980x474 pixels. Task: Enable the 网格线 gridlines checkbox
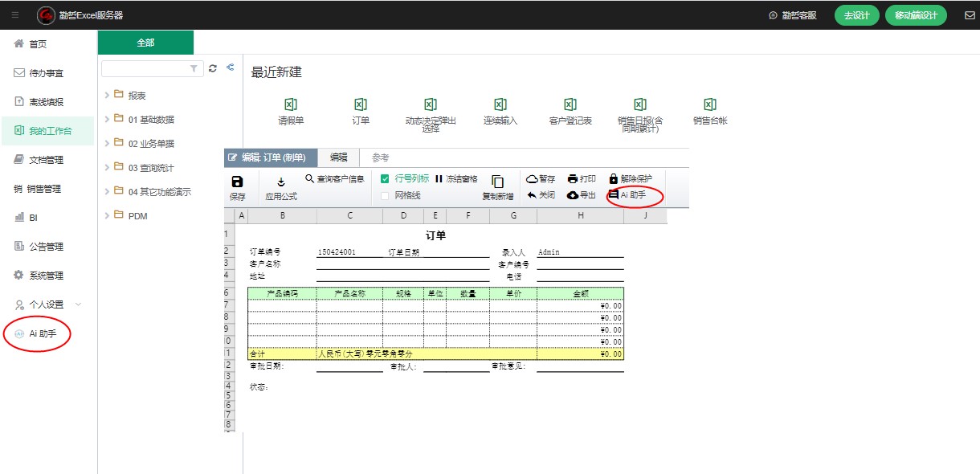385,195
